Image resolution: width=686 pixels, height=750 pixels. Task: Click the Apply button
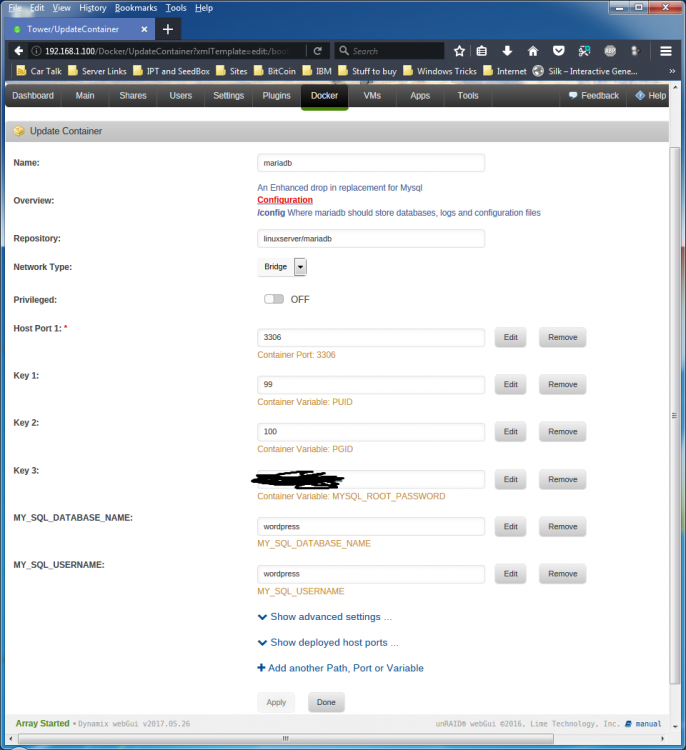tap(276, 702)
